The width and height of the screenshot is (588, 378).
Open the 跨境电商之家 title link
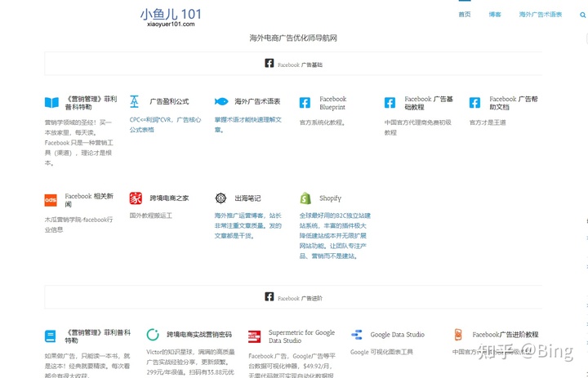pos(169,198)
